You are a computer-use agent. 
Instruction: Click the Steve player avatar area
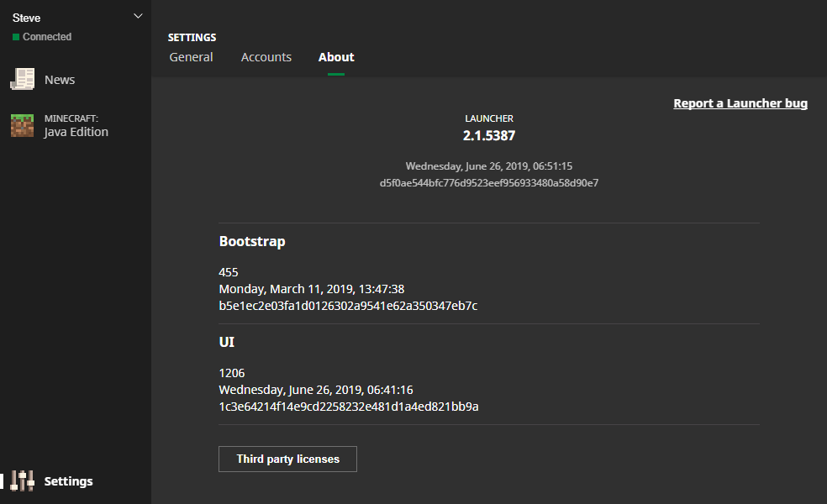coord(26,17)
